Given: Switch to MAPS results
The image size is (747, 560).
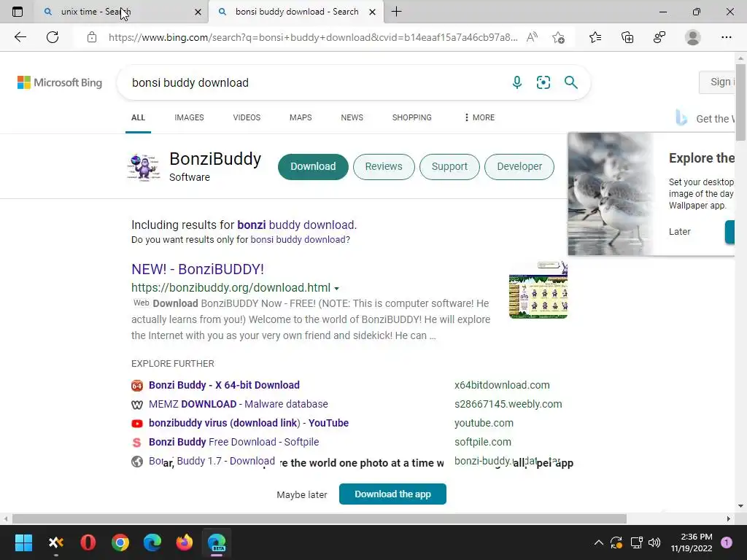Looking at the screenshot, I should pos(301,117).
